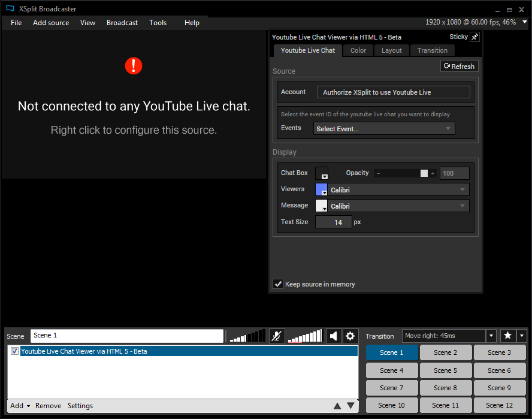Move source down with down arrow

(x=351, y=406)
